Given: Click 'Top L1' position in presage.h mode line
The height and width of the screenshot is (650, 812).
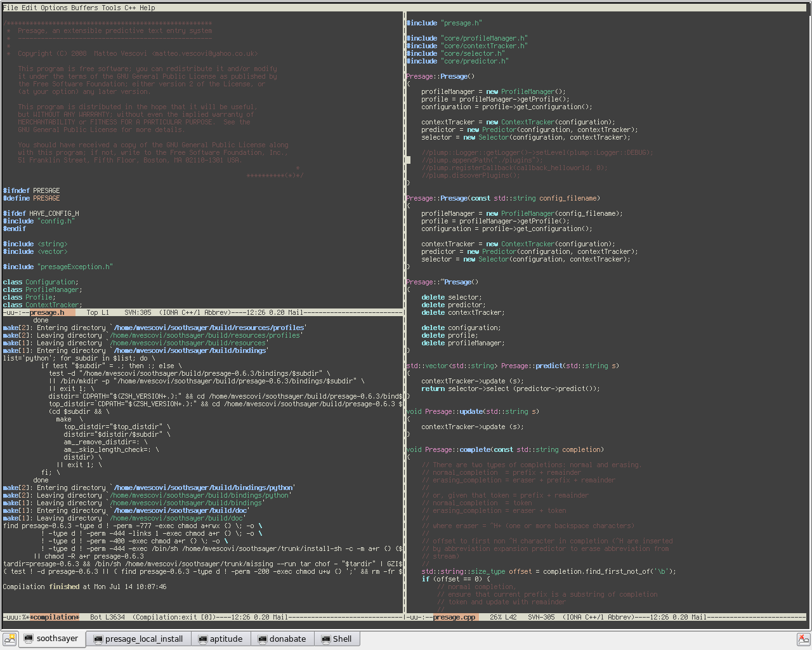Looking at the screenshot, I should pos(98,312).
